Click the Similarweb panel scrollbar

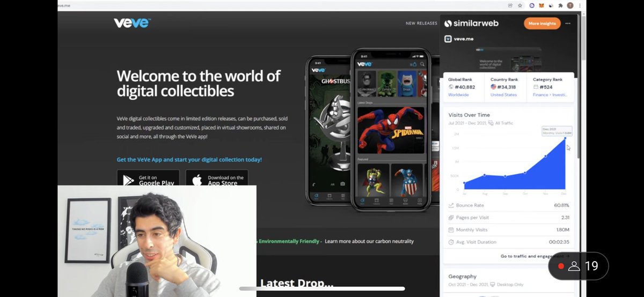(577, 86)
